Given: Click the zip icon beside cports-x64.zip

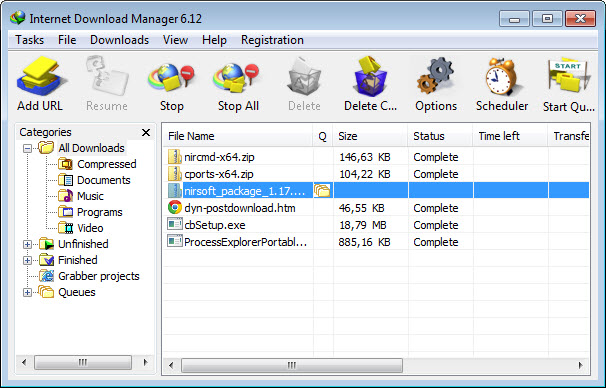Looking at the screenshot, I should (x=175, y=174).
